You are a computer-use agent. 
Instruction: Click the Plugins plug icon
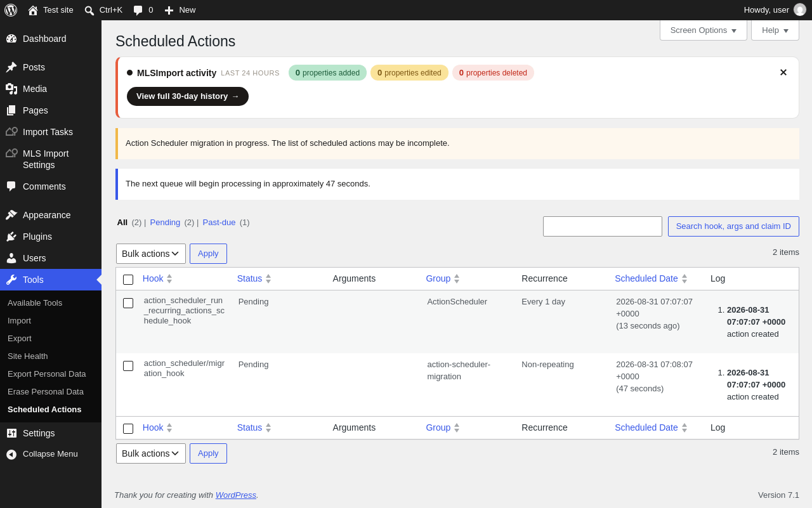(x=11, y=237)
